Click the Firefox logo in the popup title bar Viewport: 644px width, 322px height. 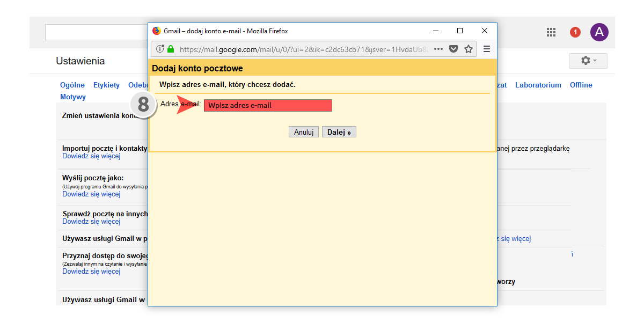click(x=157, y=31)
